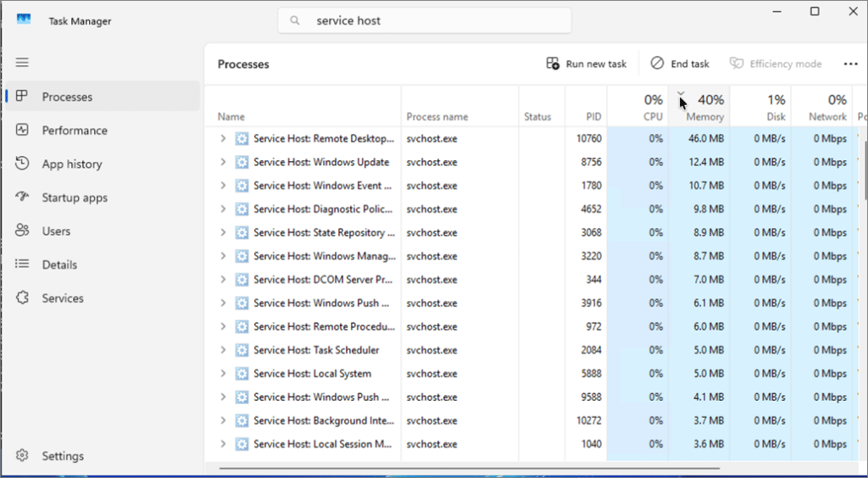
Task: Click the App history sidebar icon
Action: click(x=22, y=164)
